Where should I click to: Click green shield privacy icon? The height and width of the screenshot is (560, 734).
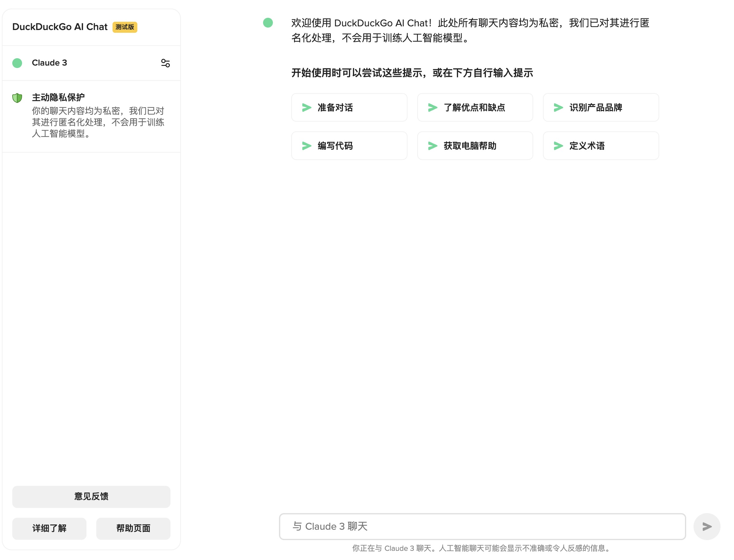click(17, 98)
